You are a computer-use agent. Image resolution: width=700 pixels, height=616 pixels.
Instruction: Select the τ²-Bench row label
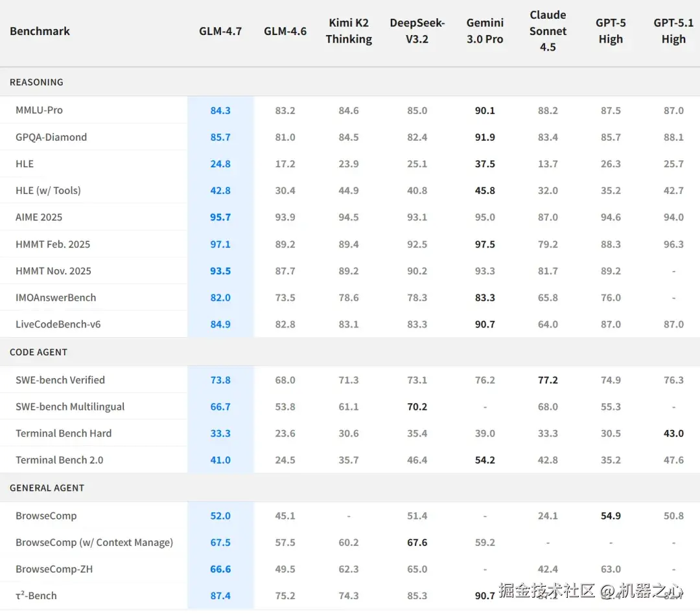tap(36, 595)
